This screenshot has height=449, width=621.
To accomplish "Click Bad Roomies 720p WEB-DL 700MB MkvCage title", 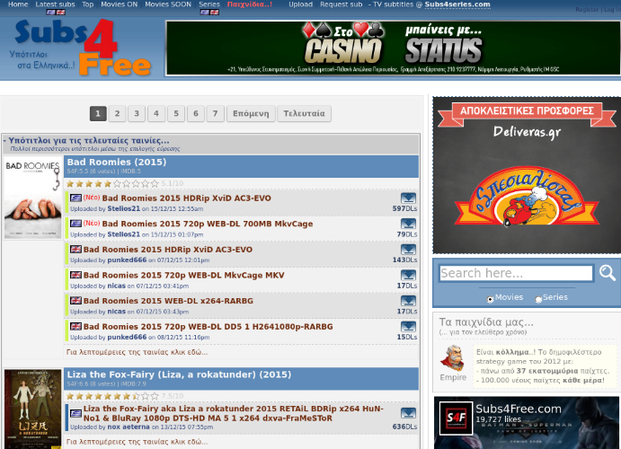I will [x=208, y=224].
